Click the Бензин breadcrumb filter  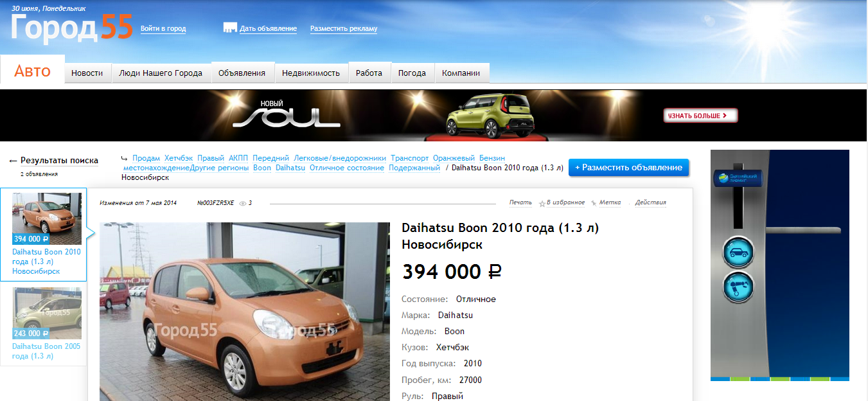[492, 158]
